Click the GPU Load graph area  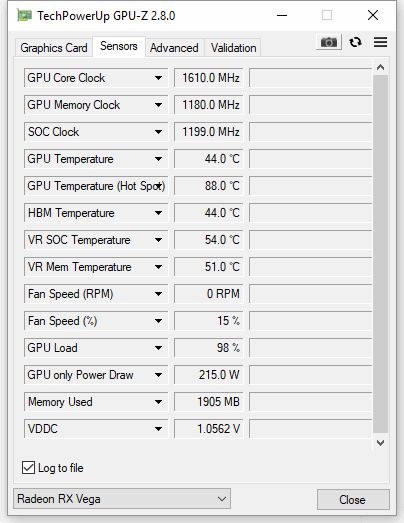(x=310, y=348)
